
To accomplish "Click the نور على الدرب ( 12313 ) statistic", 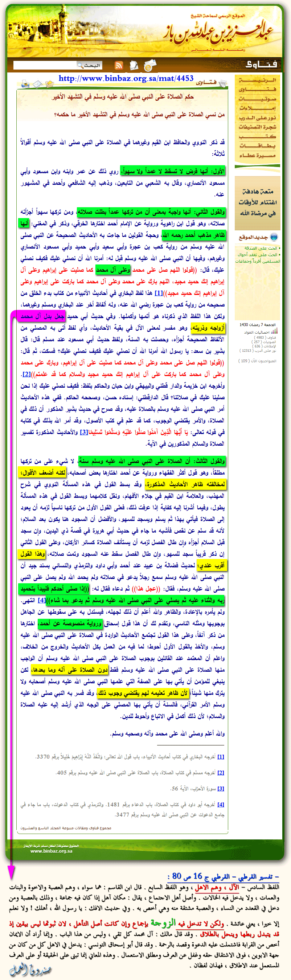I will 258,351.
